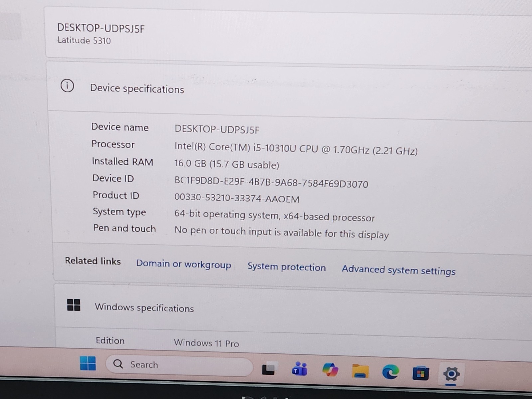532x399 pixels.
Task: Open System protection link
Action: tap(286, 267)
